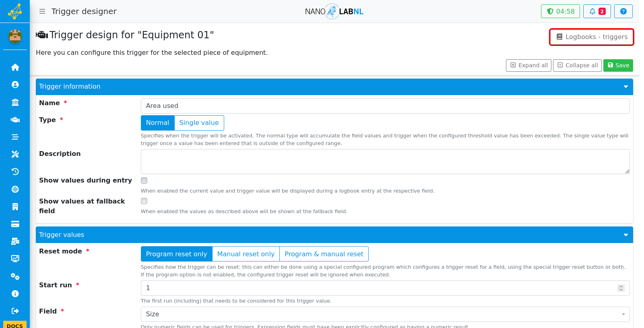
Task: Open the wrench and screwdriver tools icon
Action: click(15, 154)
